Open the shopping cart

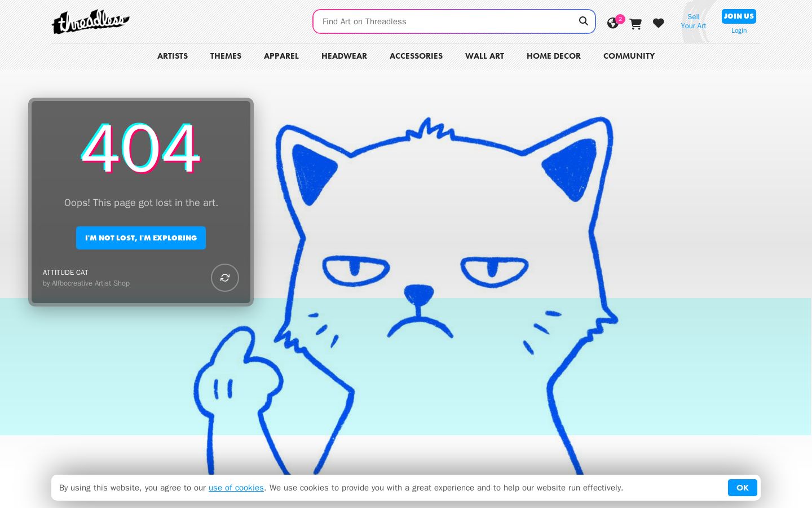[636, 24]
